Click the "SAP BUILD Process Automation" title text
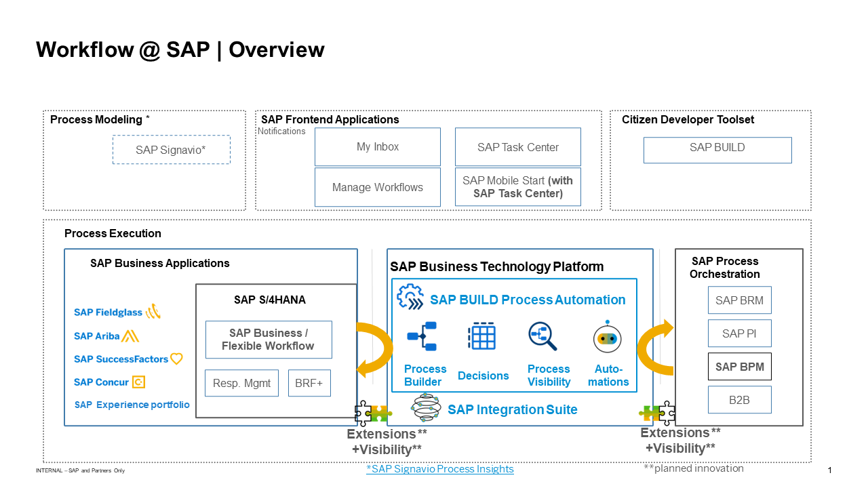Screen dimensions: 868x488 pyautogui.click(x=528, y=300)
